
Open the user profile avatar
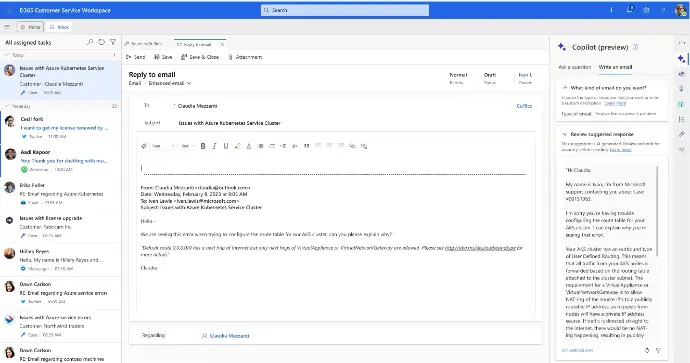(x=680, y=10)
